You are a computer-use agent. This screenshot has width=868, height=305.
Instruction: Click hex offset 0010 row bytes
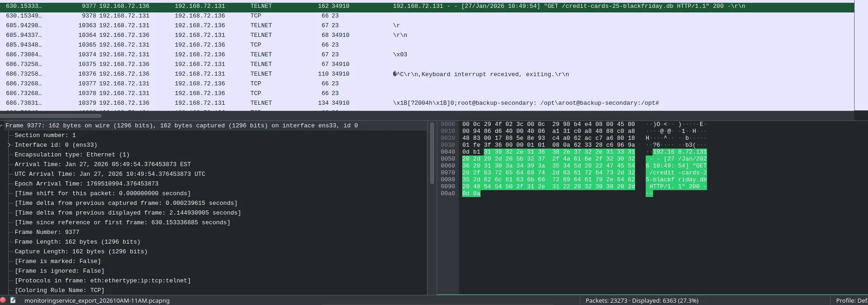click(x=548, y=131)
